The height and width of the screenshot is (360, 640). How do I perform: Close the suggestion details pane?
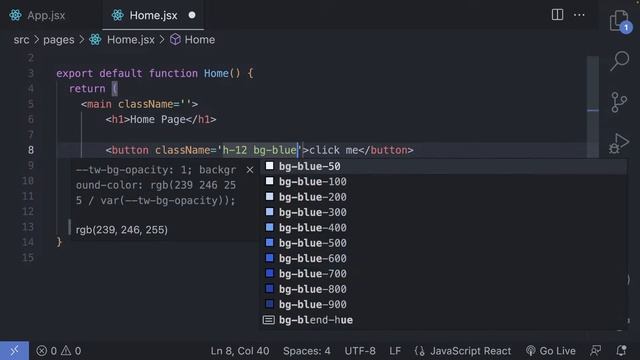pyautogui.click(x=250, y=170)
